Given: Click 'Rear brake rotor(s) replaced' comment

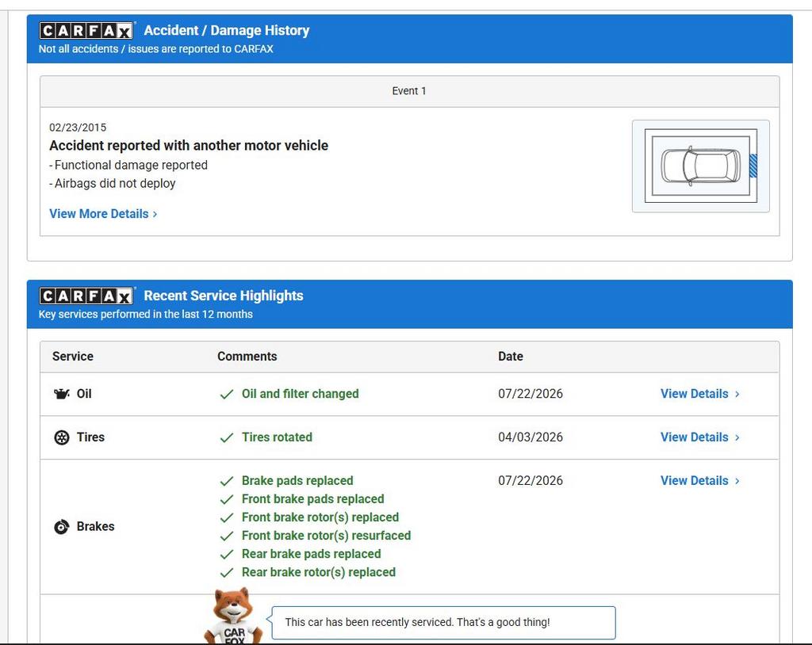Looking at the screenshot, I should tap(319, 572).
